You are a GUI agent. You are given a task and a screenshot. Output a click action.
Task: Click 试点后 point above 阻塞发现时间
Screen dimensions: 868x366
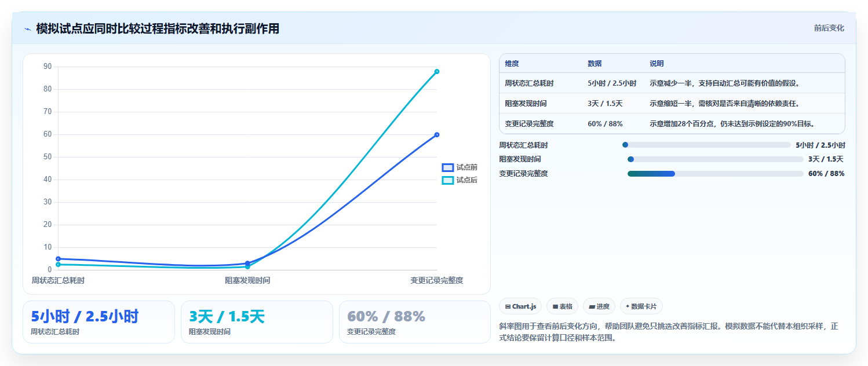[x=247, y=266]
